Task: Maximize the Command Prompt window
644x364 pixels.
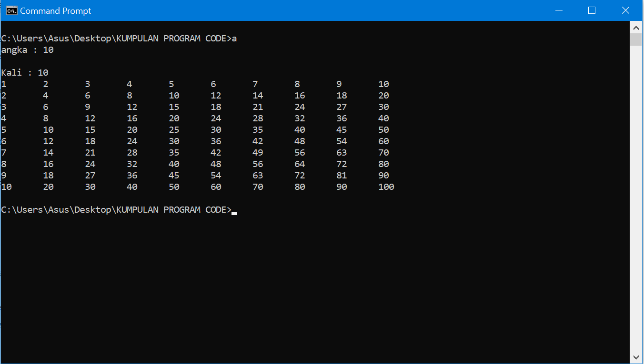Action: coord(592,10)
